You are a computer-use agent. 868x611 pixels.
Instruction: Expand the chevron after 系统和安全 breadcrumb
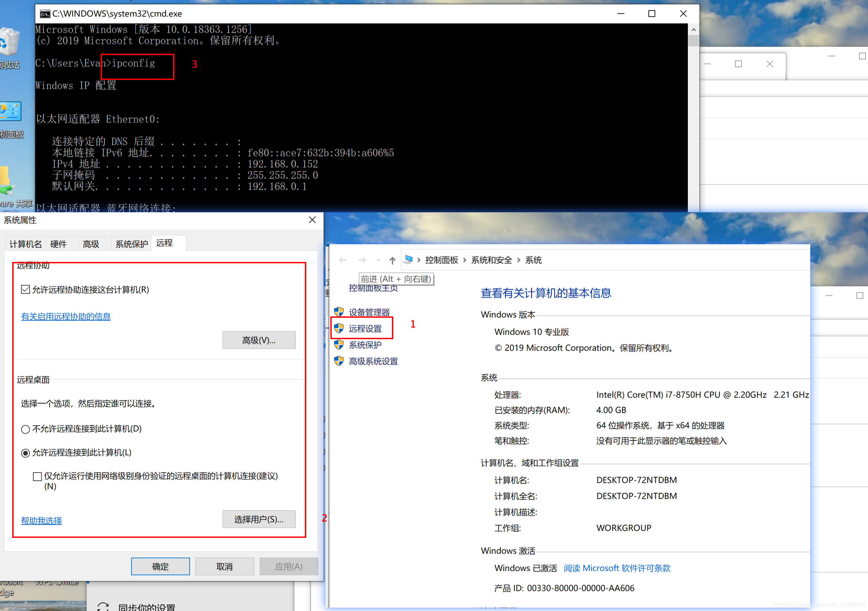tap(519, 260)
